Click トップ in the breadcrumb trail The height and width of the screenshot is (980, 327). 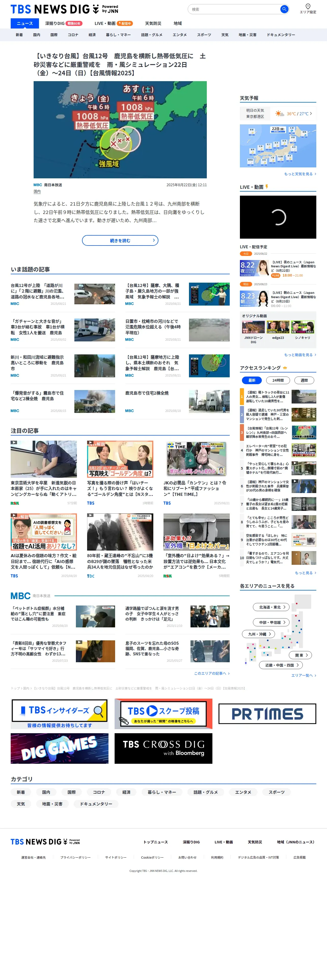(x=15, y=688)
